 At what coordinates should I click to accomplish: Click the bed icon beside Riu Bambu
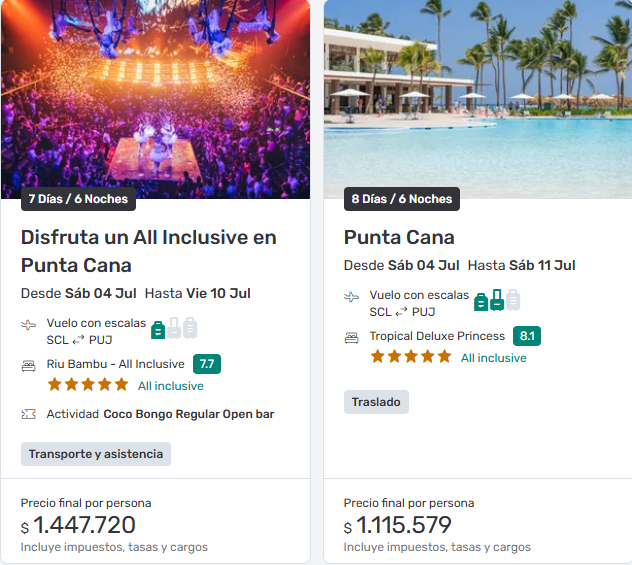click(x=28, y=365)
